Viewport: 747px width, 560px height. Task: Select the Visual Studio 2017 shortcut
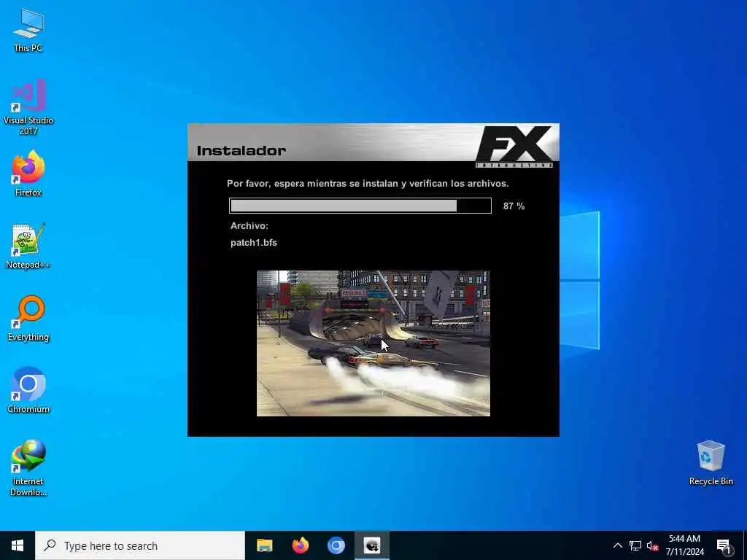pyautogui.click(x=28, y=106)
